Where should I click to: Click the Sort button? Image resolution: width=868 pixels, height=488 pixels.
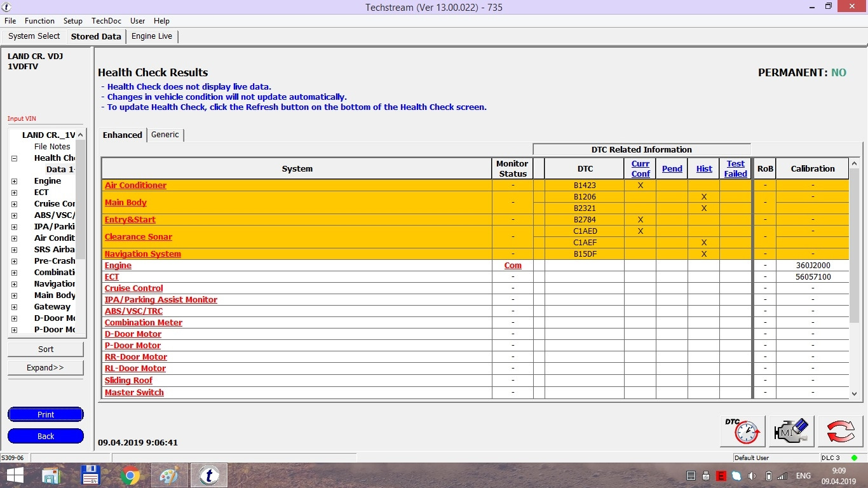pos(46,349)
